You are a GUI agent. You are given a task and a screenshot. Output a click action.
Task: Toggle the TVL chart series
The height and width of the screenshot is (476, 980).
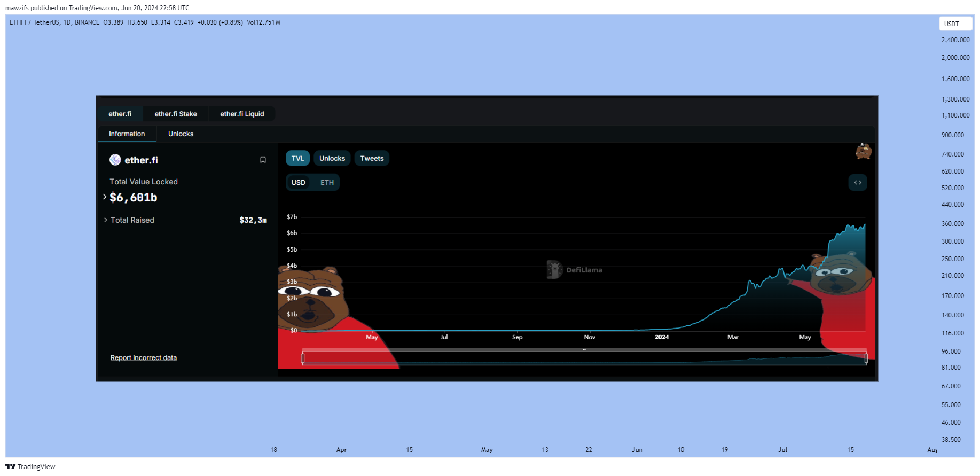coord(297,158)
